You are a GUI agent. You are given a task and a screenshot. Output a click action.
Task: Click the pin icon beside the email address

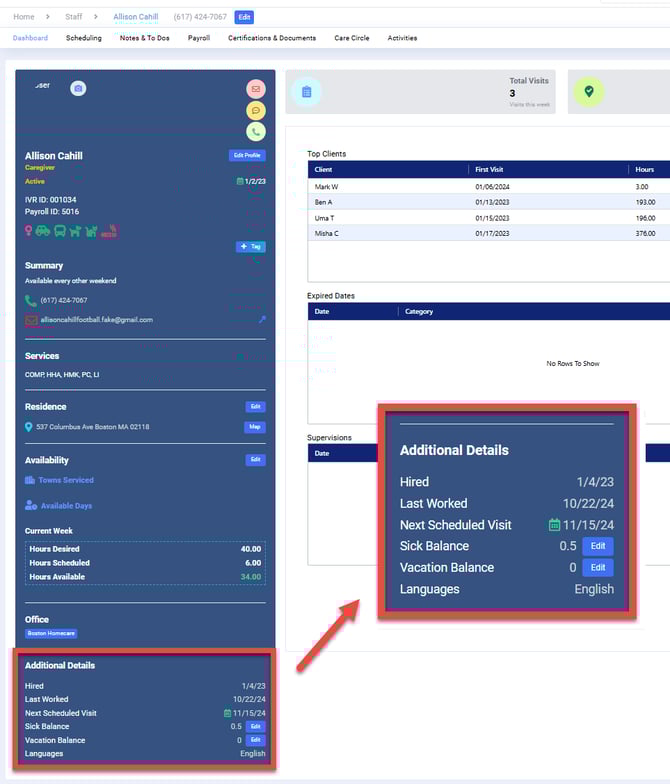coord(262,319)
